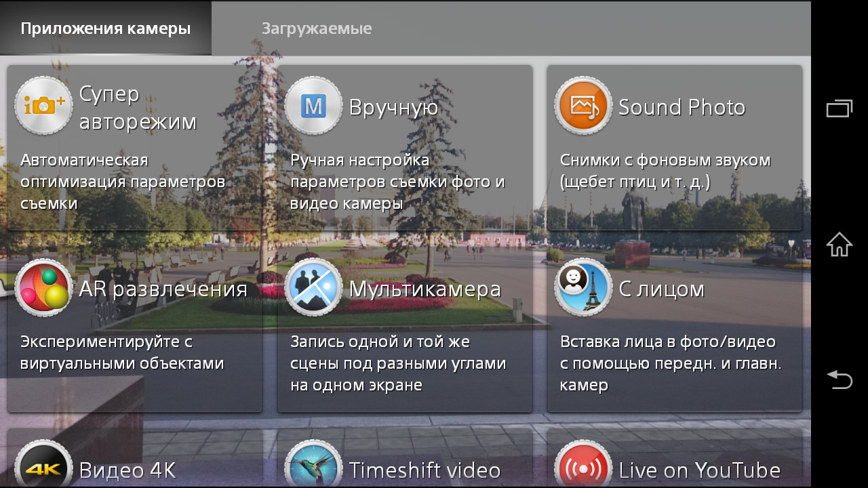The image size is (868, 488).
Task: Tap the 'Вставка лица в фото/видео' description
Action: coord(670,363)
